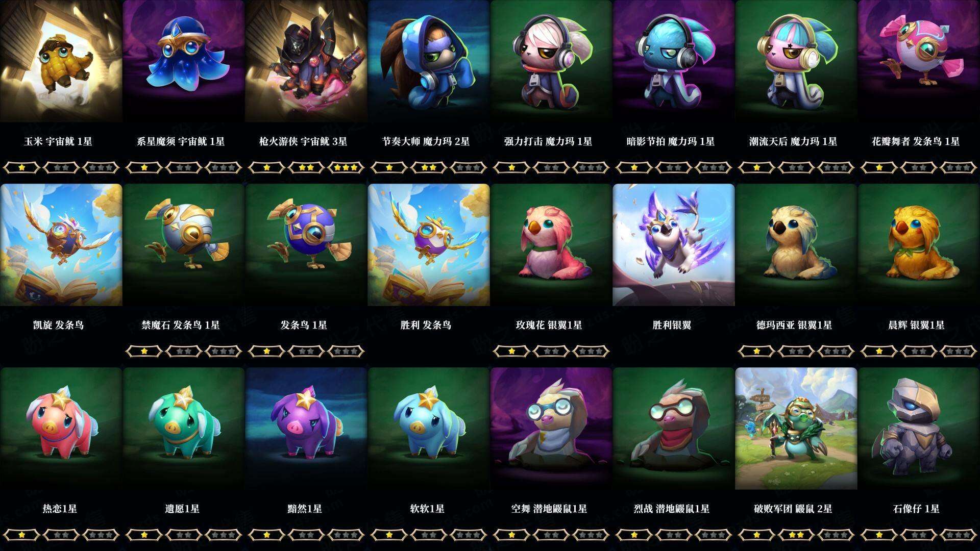This screenshot has height=551, width=980.
Task: Click the 潮流天后 魔力玛 1星 label
Action: [793, 141]
